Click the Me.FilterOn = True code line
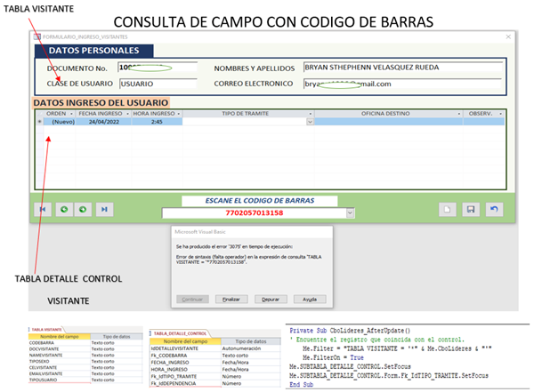 pyautogui.click(x=333, y=357)
